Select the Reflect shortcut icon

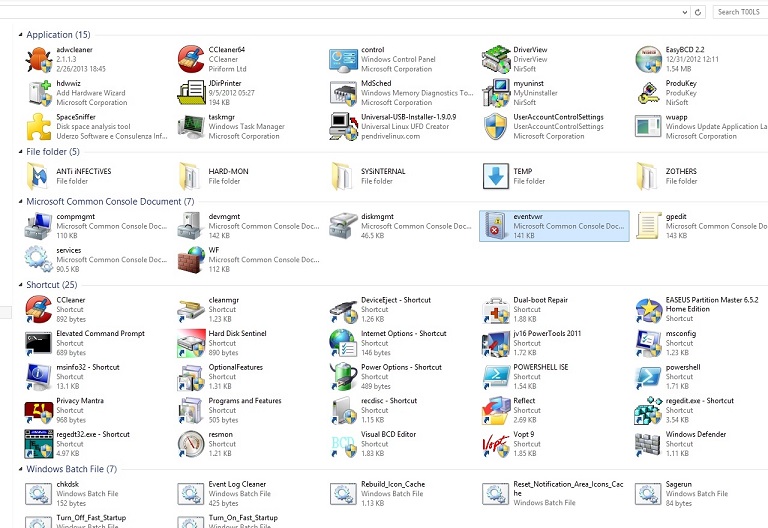pyautogui.click(x=496, y=410)
